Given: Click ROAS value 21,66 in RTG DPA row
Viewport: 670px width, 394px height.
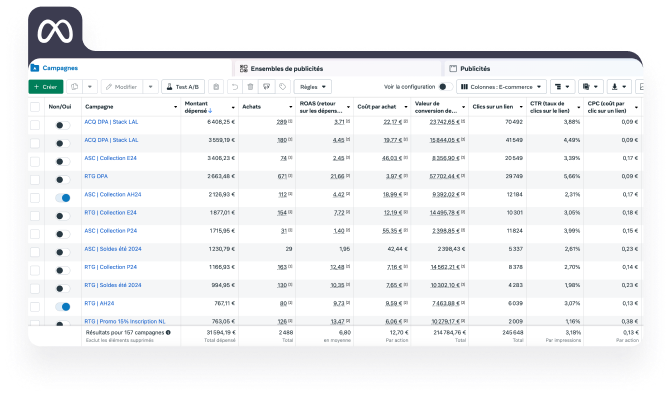Looking at the screenshot, I should coord(338,176).
